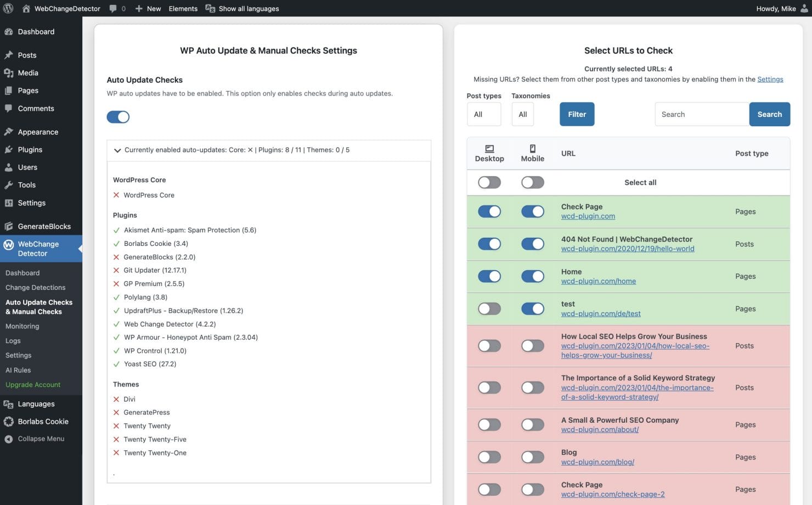Screen dimensions: 812x505
Task: Select Change Detections in the sidebar menu
Action: pos(35,287)
